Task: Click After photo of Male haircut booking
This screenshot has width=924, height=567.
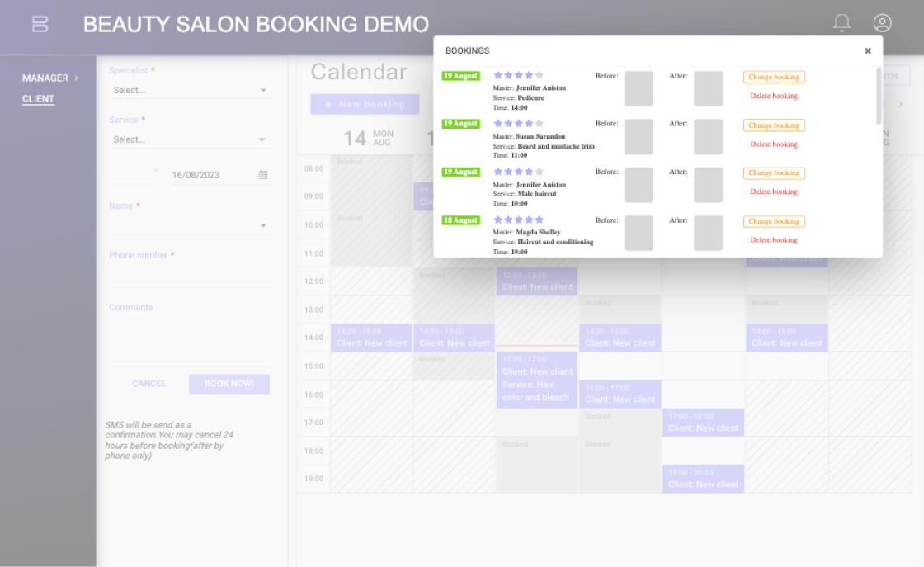Action: (708, 185)
